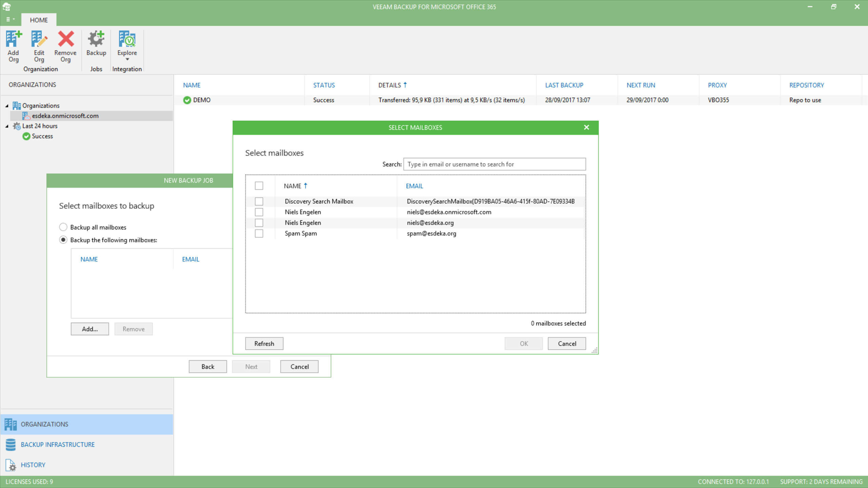The width and height of the screenshot is (868, 488).
Task: Click the Edit Org icon
Action: point(39,40)
